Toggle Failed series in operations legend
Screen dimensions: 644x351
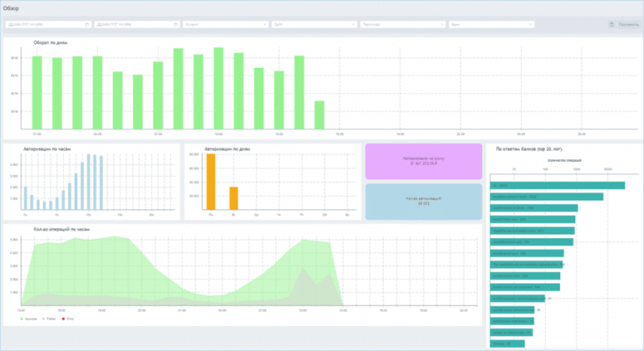50,319
